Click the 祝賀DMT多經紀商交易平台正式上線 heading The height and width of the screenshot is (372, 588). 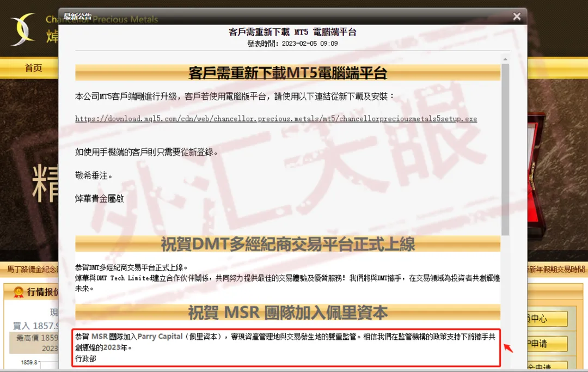click(287, 244)
